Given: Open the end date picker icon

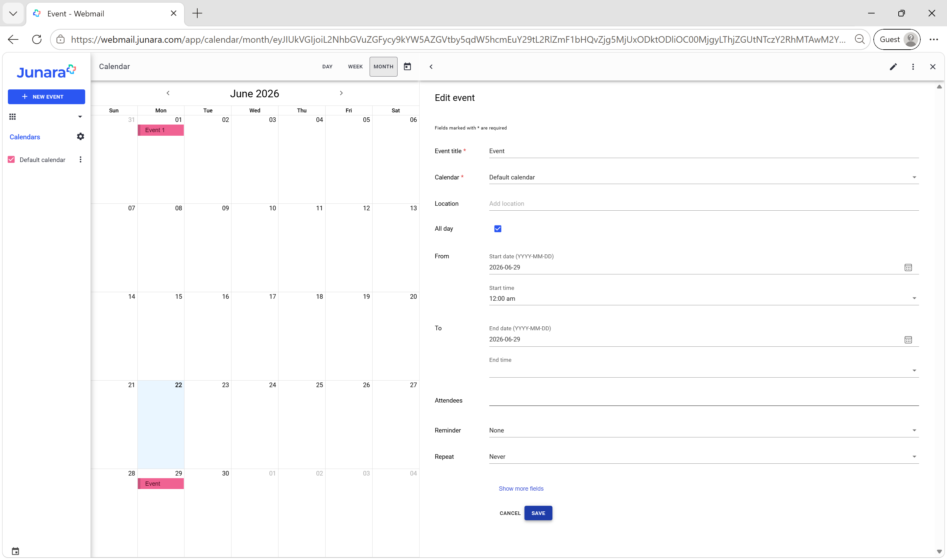Looking at the screenshot, I should click(908, 339).
